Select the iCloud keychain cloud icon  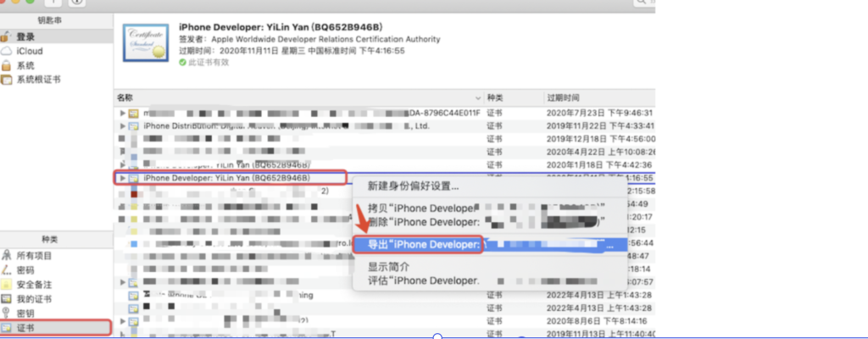(x=6, y=51)
